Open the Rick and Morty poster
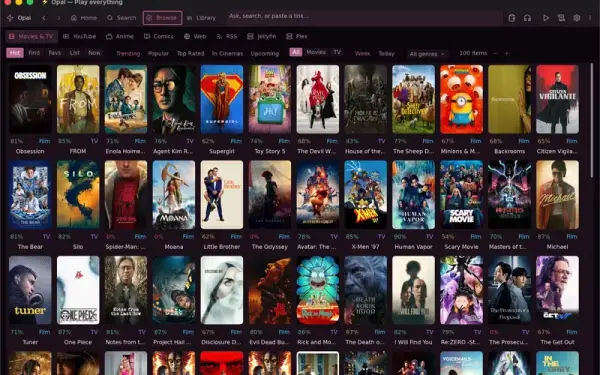The height and width of the screenshot is (375, 600). [x=318, y=290]
